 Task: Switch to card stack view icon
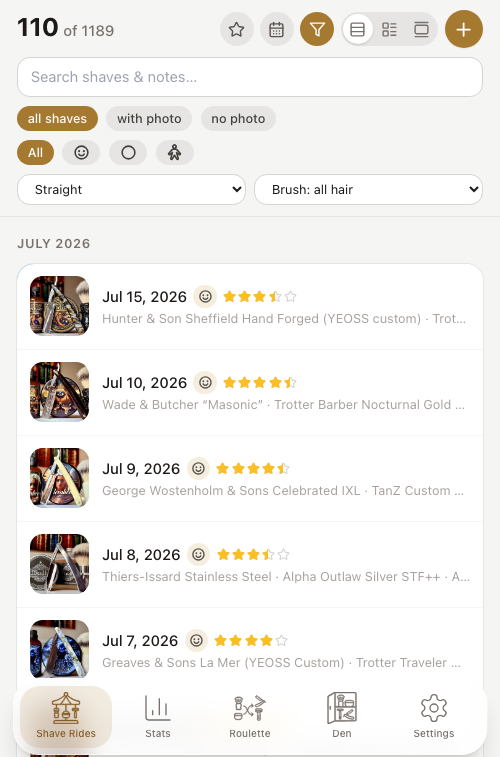(421, 29)
